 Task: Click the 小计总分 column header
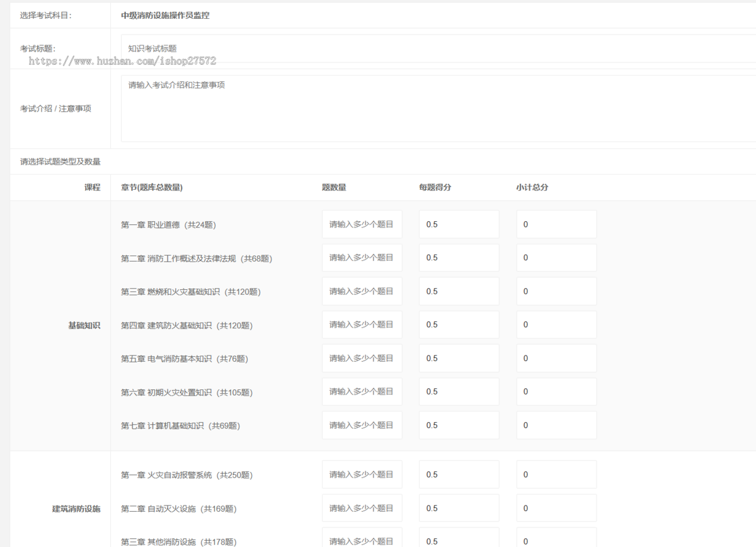pyautogui.click(x=532, y=187)
